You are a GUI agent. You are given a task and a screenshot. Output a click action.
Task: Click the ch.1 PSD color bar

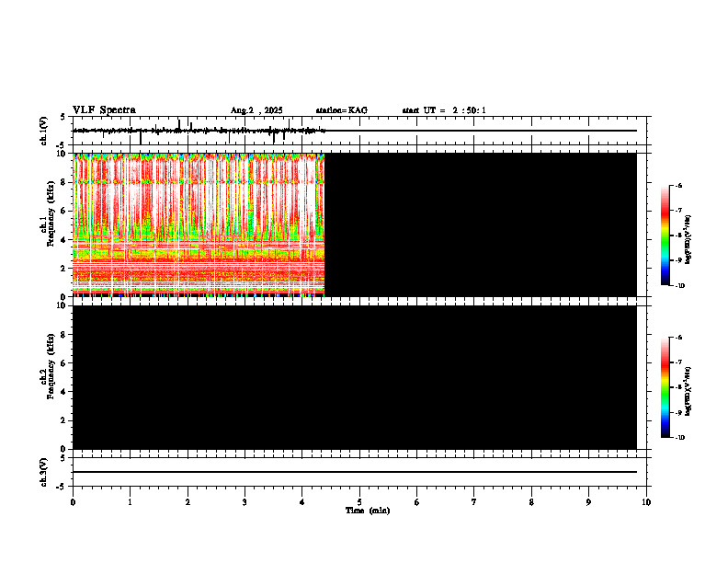click(x=665, y=236)
